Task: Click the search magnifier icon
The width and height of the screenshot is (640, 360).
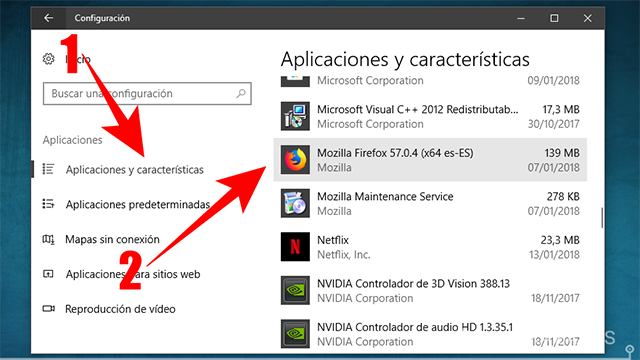Action: tap(241, 93)
